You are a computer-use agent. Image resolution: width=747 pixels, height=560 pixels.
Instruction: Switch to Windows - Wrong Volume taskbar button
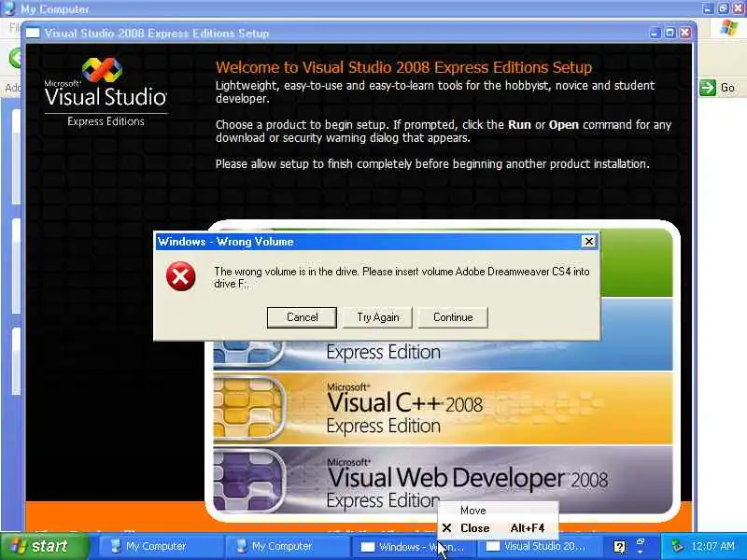tap(413, 547)
